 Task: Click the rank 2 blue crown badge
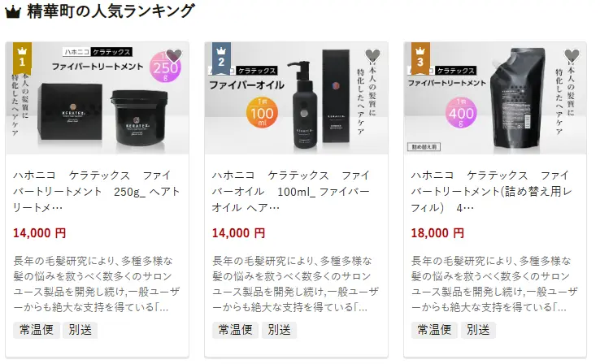tap(221, 58)
